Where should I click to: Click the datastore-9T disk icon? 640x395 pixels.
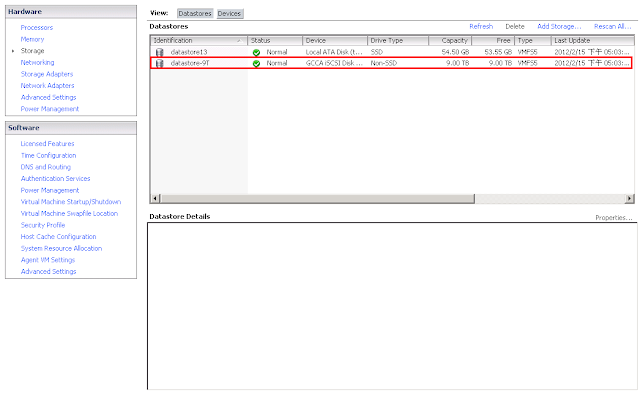pyautogui.click(x=160, y=63)
